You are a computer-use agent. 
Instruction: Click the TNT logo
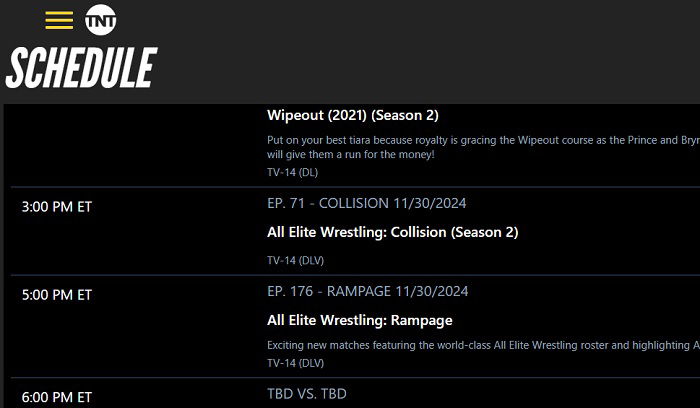pos(100,20)
